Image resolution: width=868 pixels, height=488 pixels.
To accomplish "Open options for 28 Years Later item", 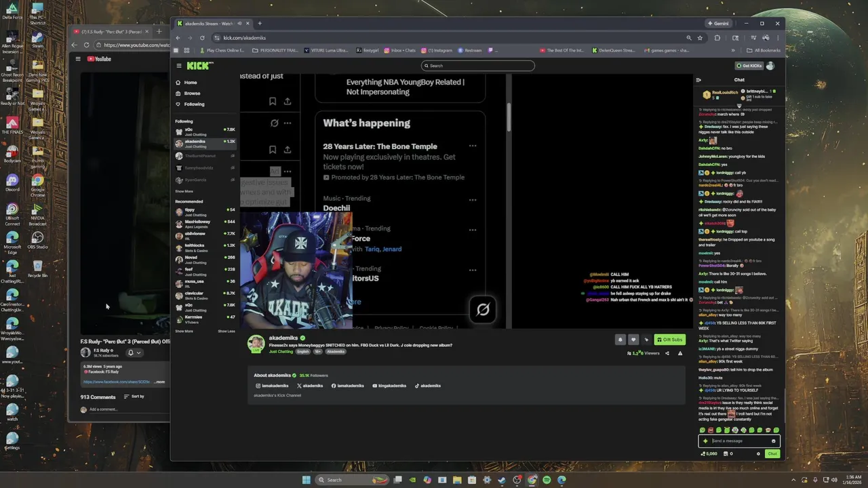I will 473,146.
